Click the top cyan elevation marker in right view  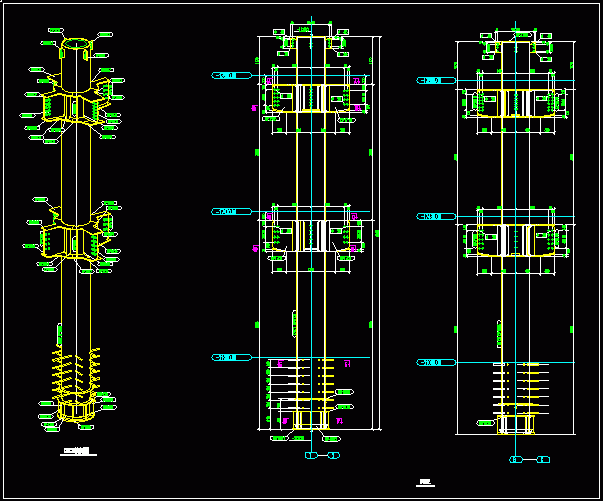point(434,80)
